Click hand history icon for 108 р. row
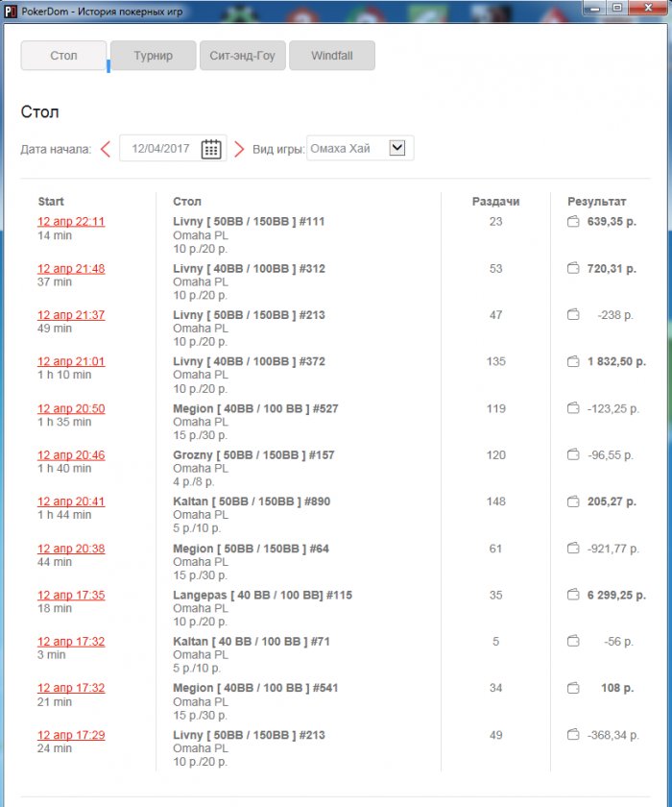Screen dimensions: 672x807 point(573,688)
